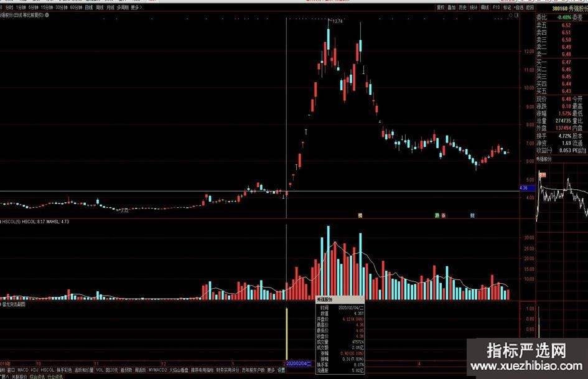The width and height of the screenshot is (588, 379).
Task: Select the 排序专用指标 indicator tab
Action: click(202, 370)
